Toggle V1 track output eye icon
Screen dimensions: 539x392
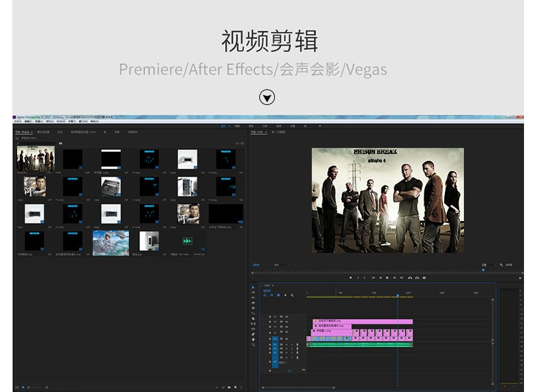click(x=287, y=339)
